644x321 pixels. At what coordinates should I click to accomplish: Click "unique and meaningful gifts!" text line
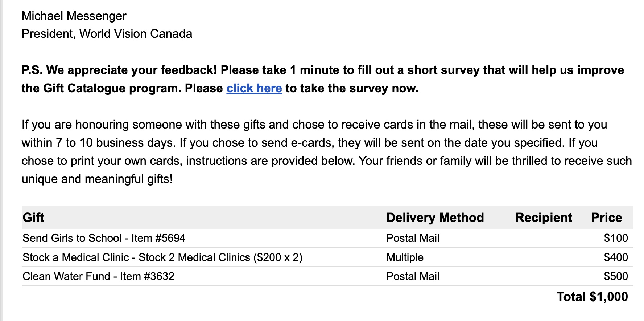[x=97, y=179]
